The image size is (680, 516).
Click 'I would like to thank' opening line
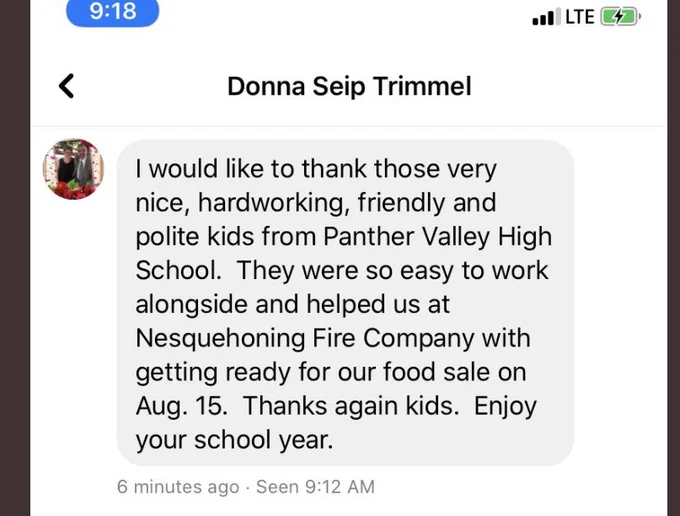251,168
